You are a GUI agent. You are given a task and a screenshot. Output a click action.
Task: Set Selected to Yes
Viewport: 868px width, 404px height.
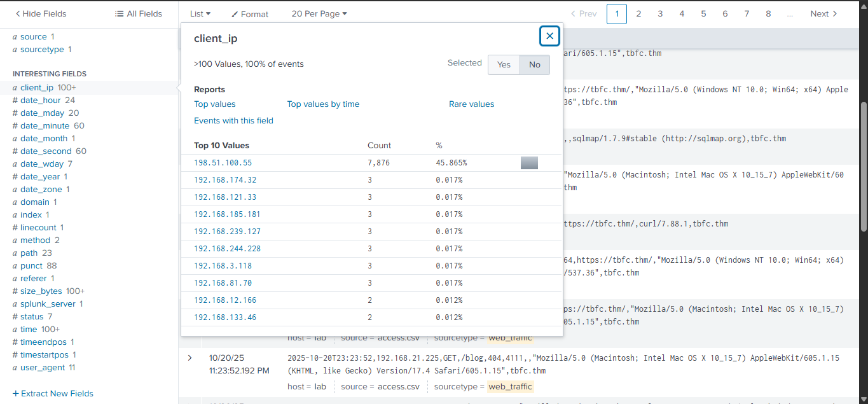pyautogui.click(x=504, y=64)
